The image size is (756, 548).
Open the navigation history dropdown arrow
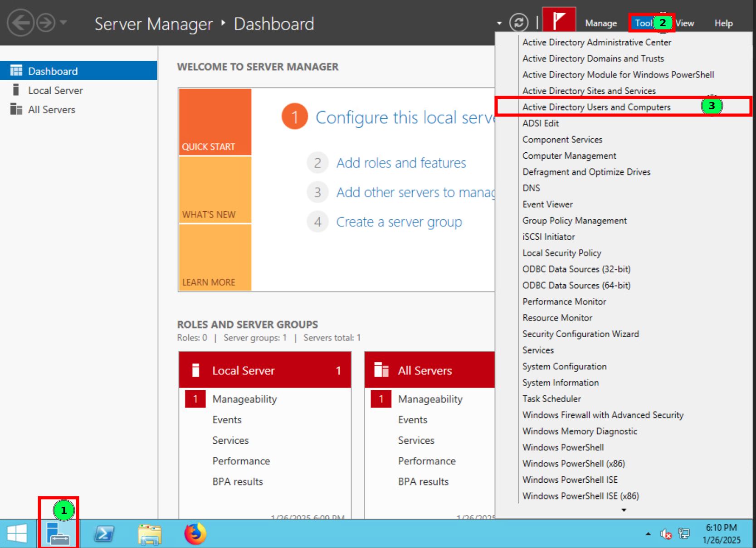[x=63, y=22]
